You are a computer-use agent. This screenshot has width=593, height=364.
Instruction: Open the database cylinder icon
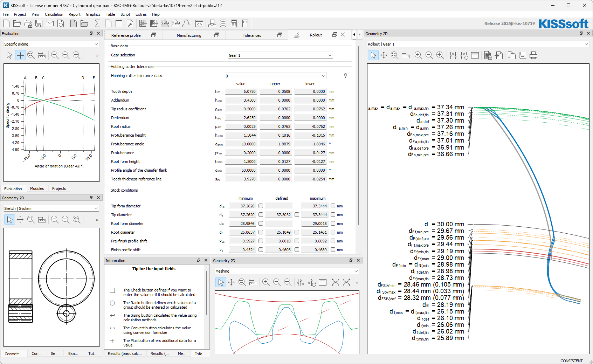tap(223, 23)
